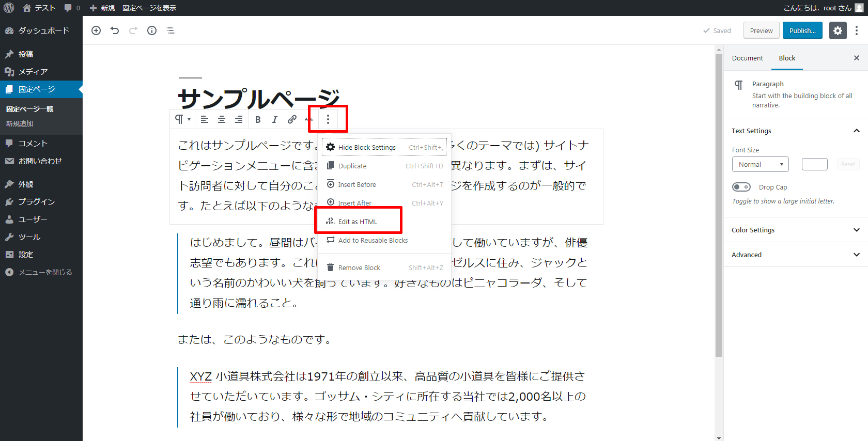
Task: Enable the Drop Cap toggle
Action: [741, 187]
